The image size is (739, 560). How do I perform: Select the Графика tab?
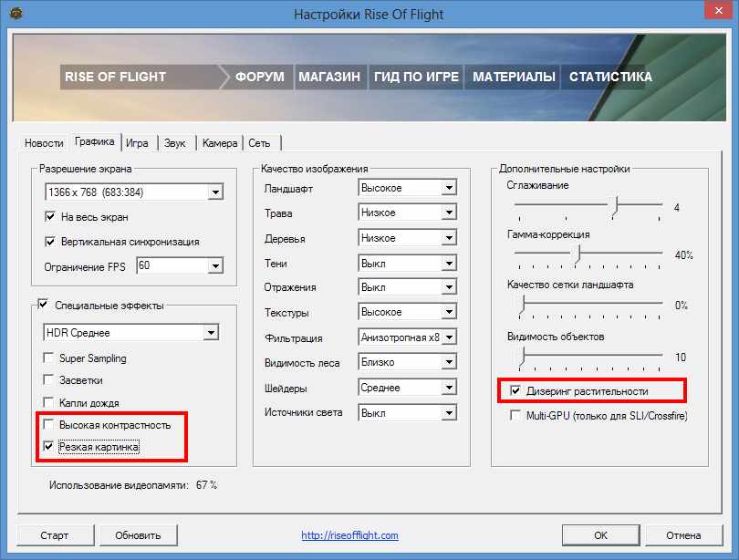pyautogui.click(x=95, y=141)
